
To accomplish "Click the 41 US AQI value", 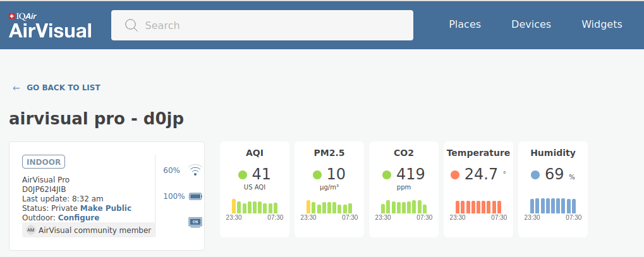I will 261,174.
